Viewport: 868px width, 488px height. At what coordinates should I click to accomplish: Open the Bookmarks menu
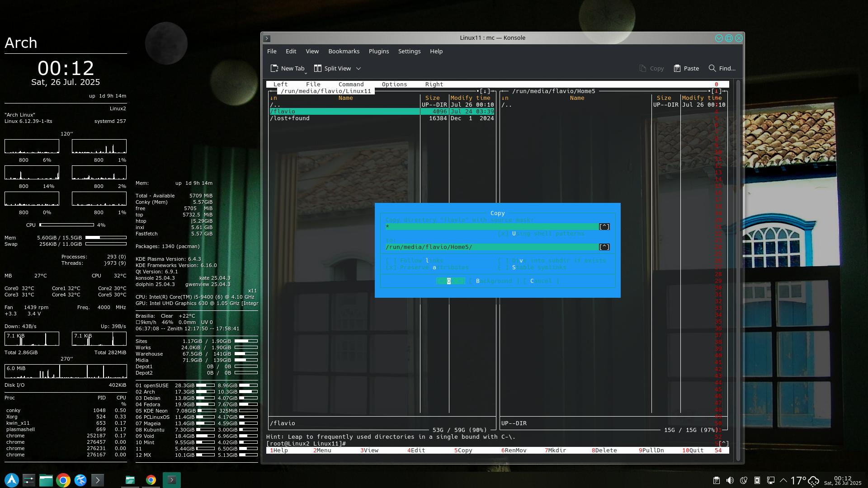pyautogui.click(x=344, y=51)
